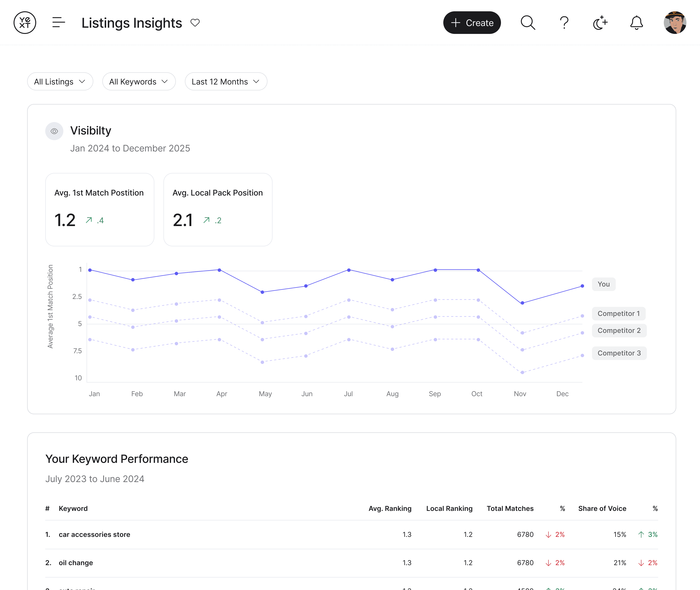Open help question mark icon

point(564,23)
